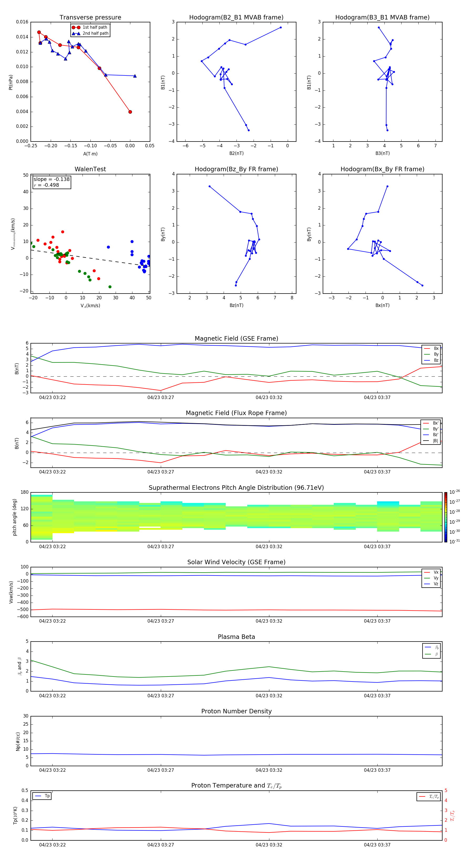The height and width of the screenshot is (868, 473).
Task: Click the "V_remaining(km/s)" y-axis label
Action: click(13, 234)
